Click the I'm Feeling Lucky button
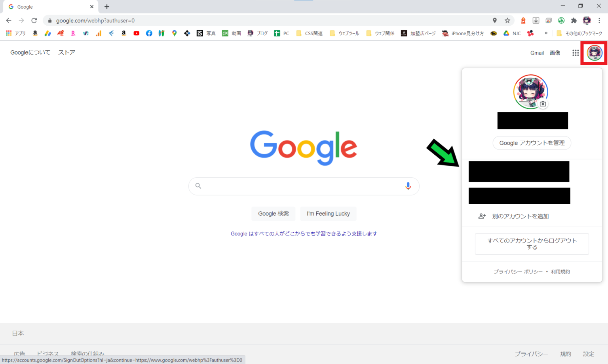The image size is (608, 364). [x=328, y=214]
